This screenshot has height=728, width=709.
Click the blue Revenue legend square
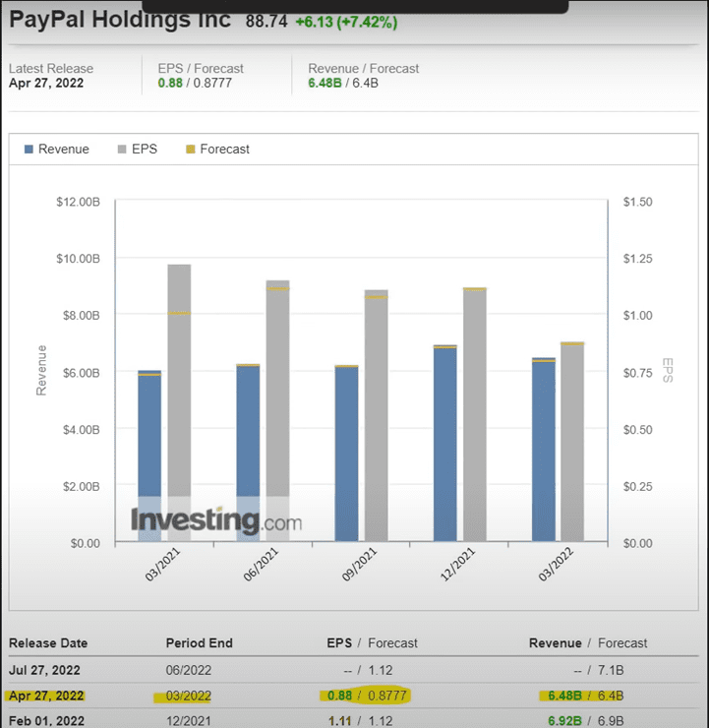(30, 150)
